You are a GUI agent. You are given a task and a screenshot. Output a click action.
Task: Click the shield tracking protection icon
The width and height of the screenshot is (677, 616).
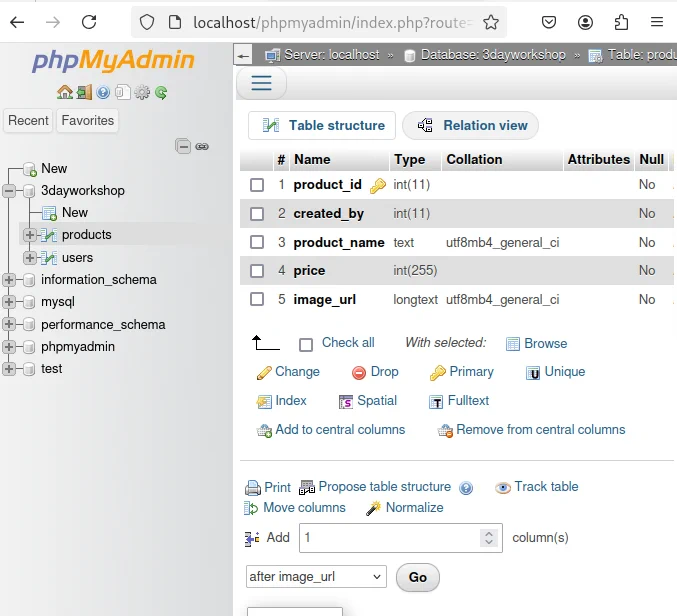(147, 22)
